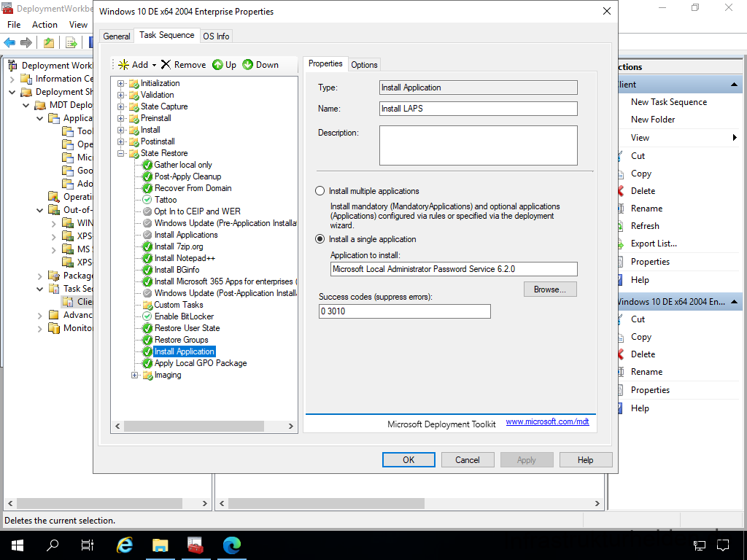The height and width of the screenshot is (560, 747).
Task: Click the Remove step X icon
Action: click(x=166, y=65)
